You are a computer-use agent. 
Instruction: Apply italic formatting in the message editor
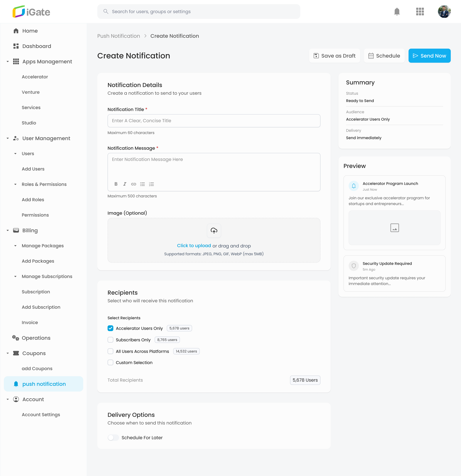coord(125,184)
